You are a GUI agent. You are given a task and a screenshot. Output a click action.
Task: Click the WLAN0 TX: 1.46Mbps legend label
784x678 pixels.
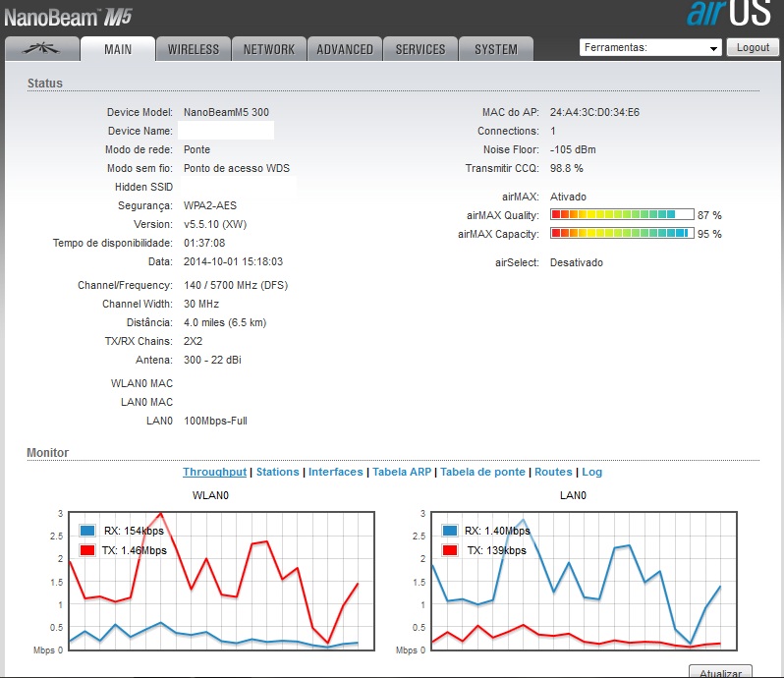tap(135, 550)
